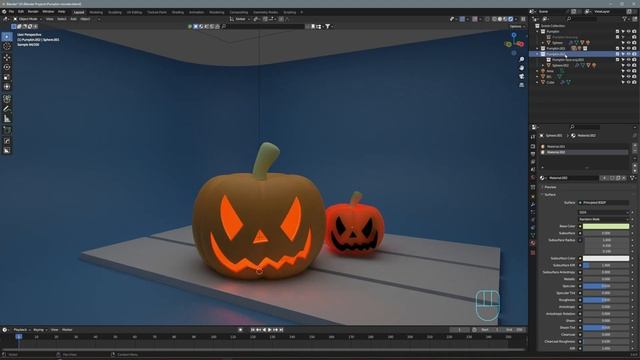Toggle viewport overlays button
This screenshot has width=640, height=360.
[x=475, y=19]
